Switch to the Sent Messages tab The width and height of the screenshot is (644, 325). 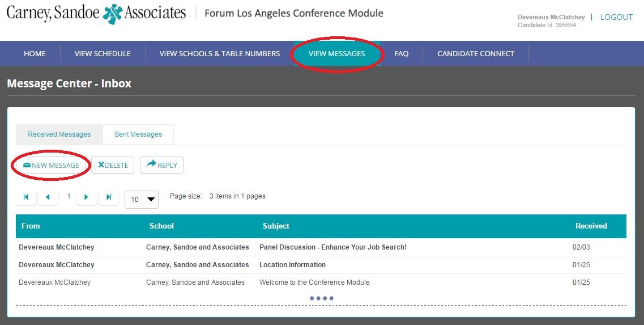click(x=138, y=134)
